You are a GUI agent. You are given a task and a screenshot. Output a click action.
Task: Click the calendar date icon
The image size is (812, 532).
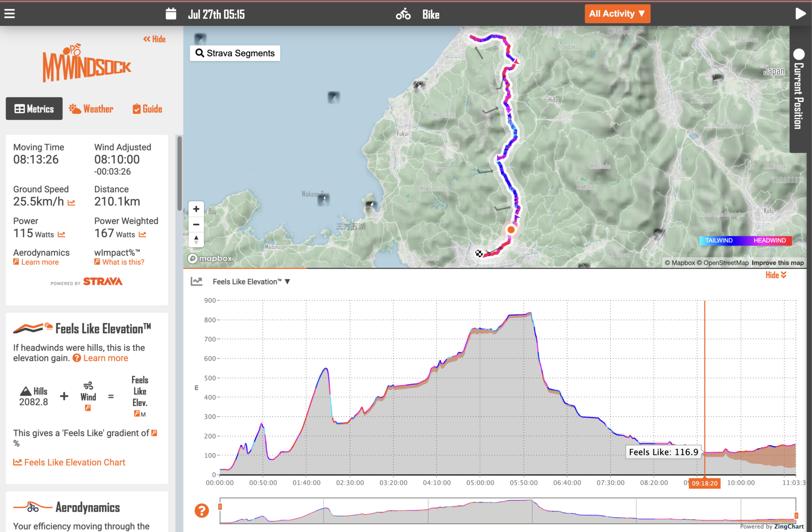(171, 14)
